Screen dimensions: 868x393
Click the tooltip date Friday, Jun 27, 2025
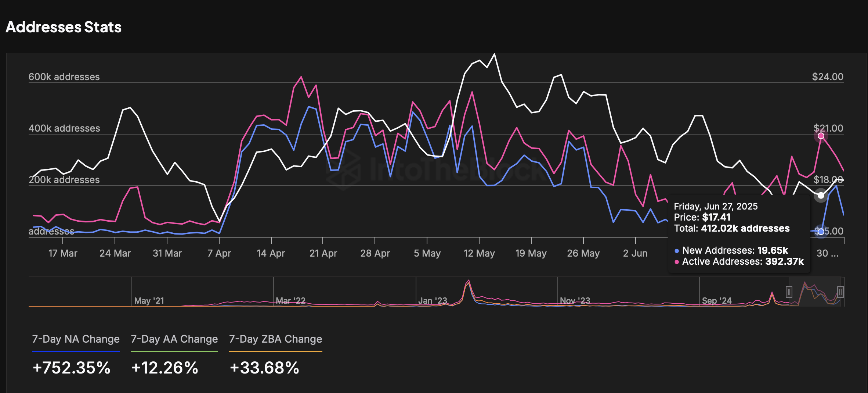tap(716, 206)
